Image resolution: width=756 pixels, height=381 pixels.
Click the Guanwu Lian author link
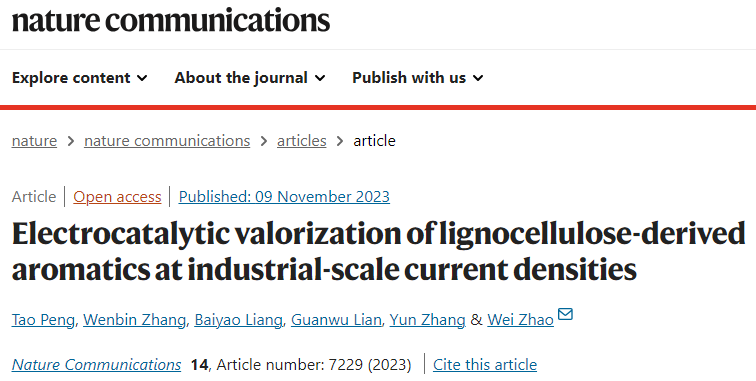click(336, 320)
